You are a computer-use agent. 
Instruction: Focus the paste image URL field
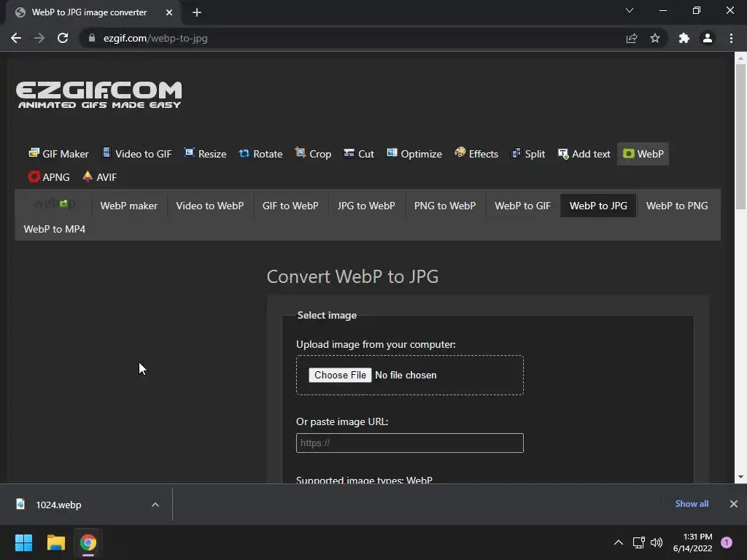tap(410, 443)
